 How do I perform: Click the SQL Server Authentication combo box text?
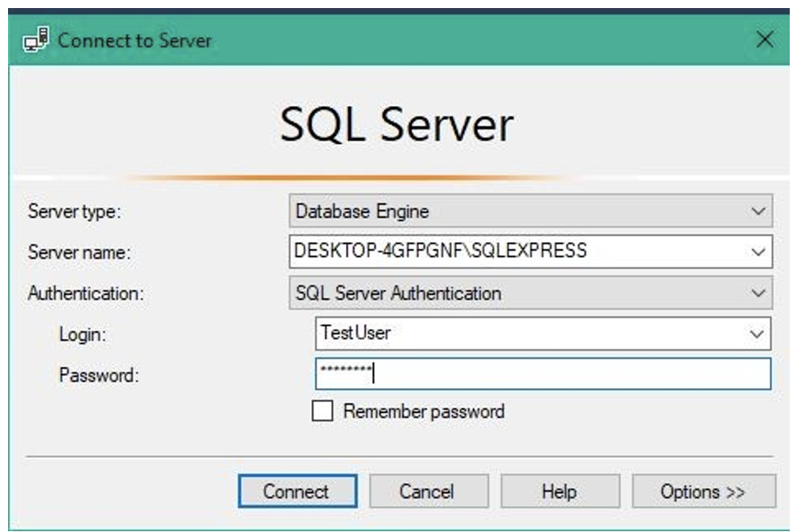click(398, 293)
